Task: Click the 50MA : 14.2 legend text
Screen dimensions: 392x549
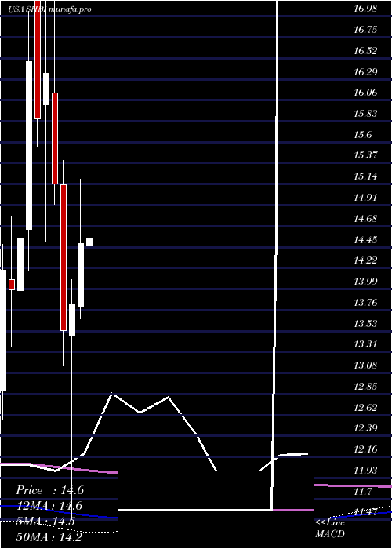Action: [49, 536]
